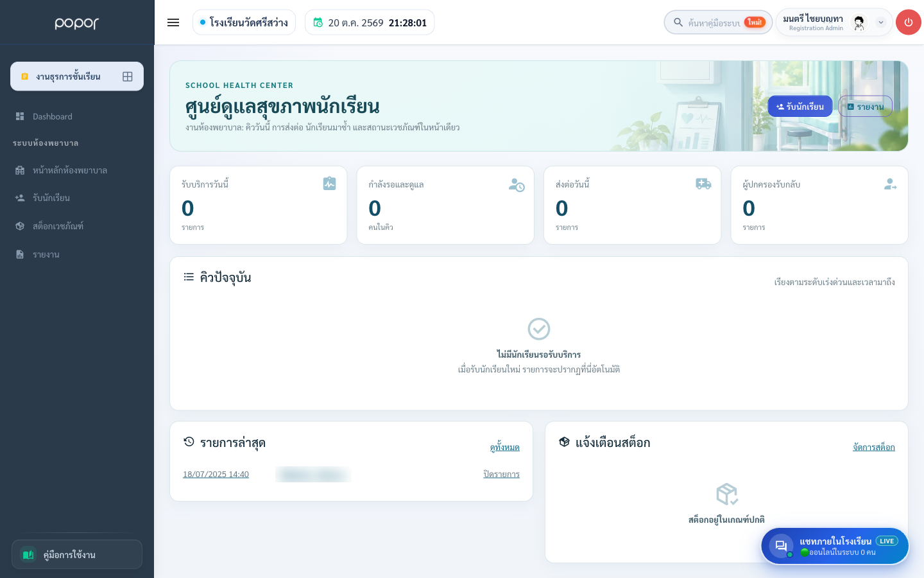Click the chat bubble icon in widget

[x=781, y=546]
